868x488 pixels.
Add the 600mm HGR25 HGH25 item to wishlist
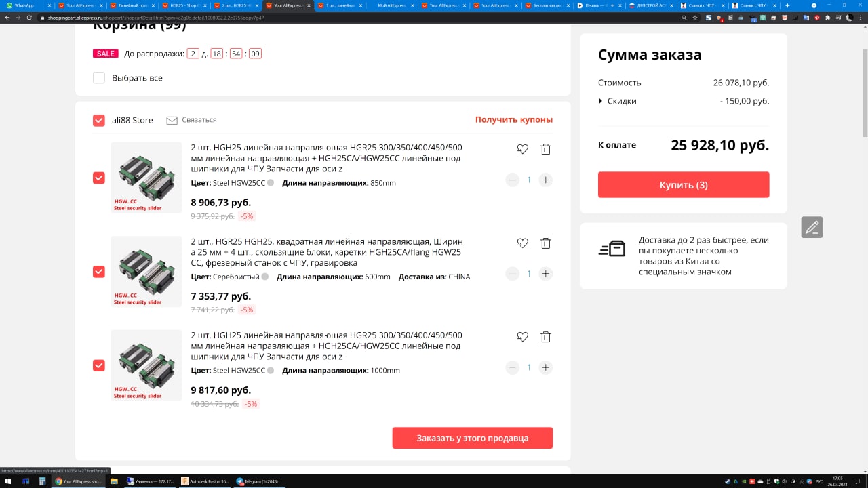(522, 243)
